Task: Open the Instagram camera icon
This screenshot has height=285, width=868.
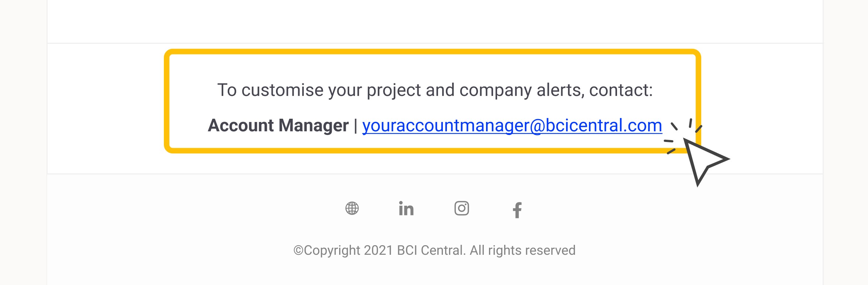Action: (462, 208)
